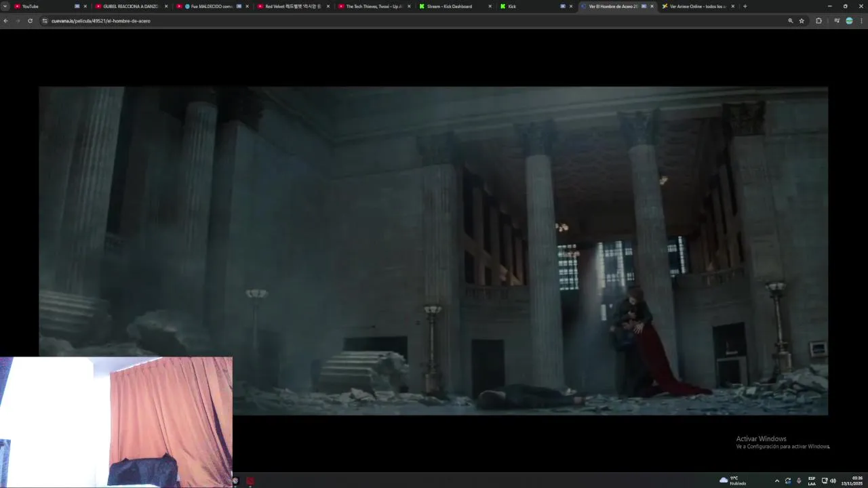Click the sync icon in system tray

point(787,481)
